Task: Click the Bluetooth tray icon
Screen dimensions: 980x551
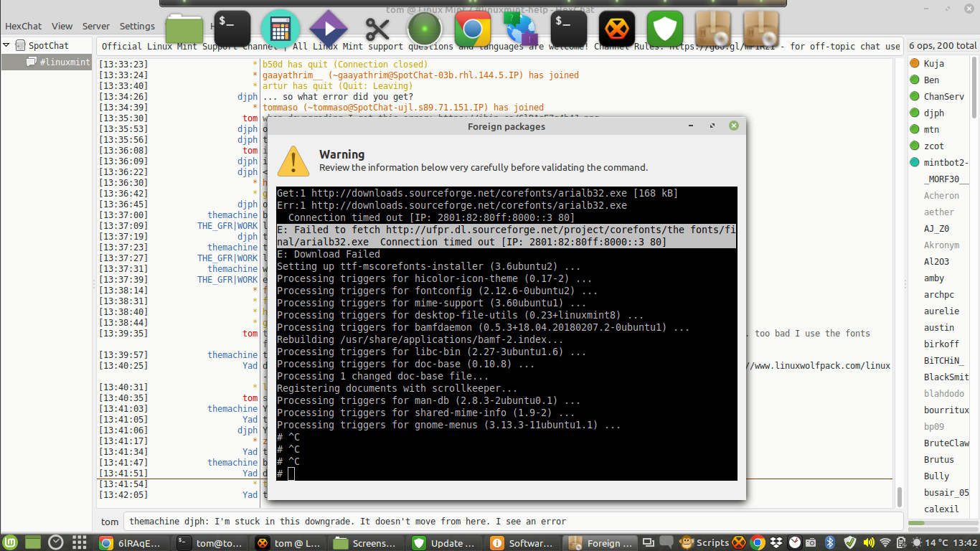Action: (830, 542)
